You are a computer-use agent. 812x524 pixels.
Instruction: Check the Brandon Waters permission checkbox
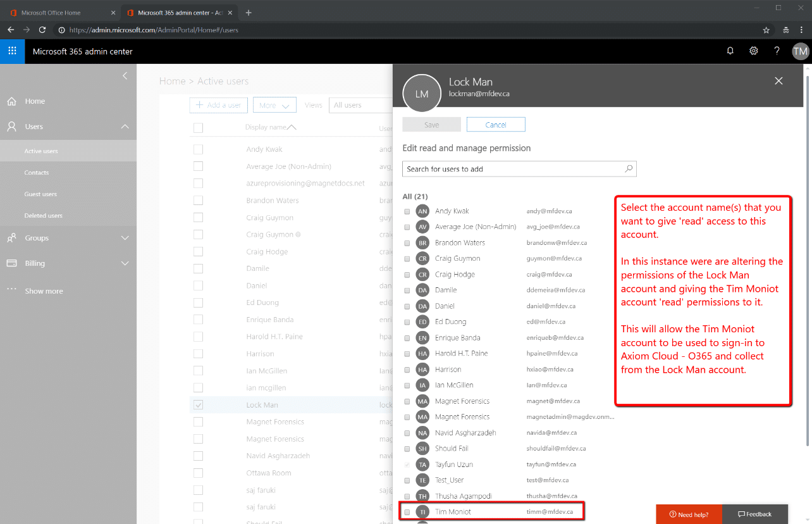point(407,243)
